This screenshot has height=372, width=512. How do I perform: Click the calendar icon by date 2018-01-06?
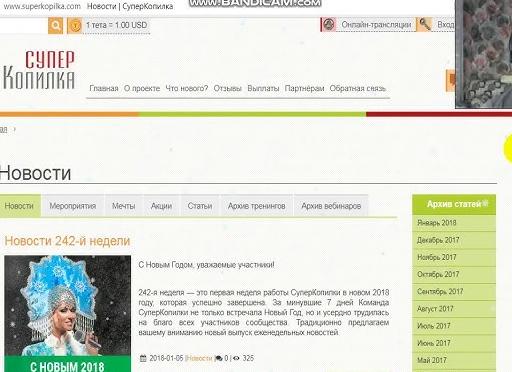tap(143, 358)
